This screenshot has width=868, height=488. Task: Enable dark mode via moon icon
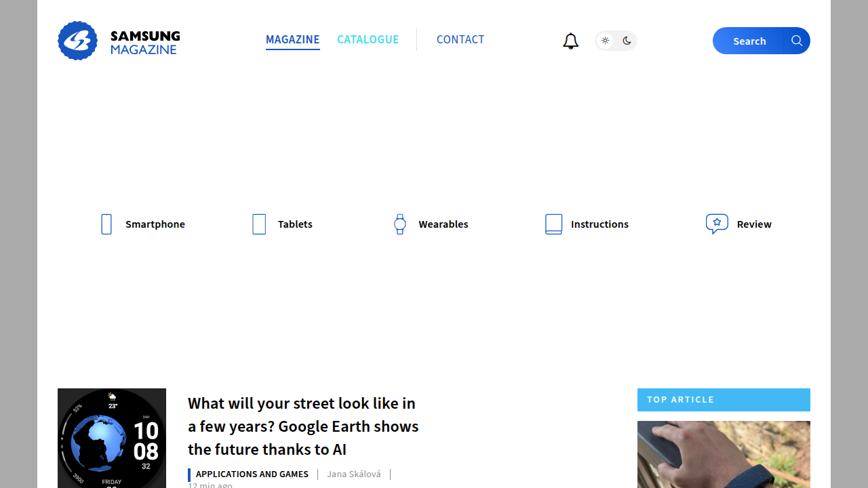[627, 41]
